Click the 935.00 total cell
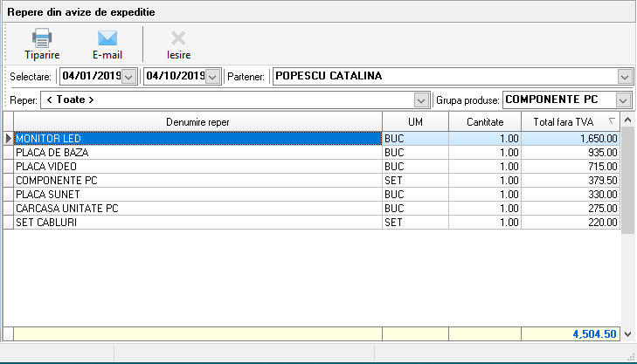The width and height of the screenshot is (637, 364). (x=571, y=153)
